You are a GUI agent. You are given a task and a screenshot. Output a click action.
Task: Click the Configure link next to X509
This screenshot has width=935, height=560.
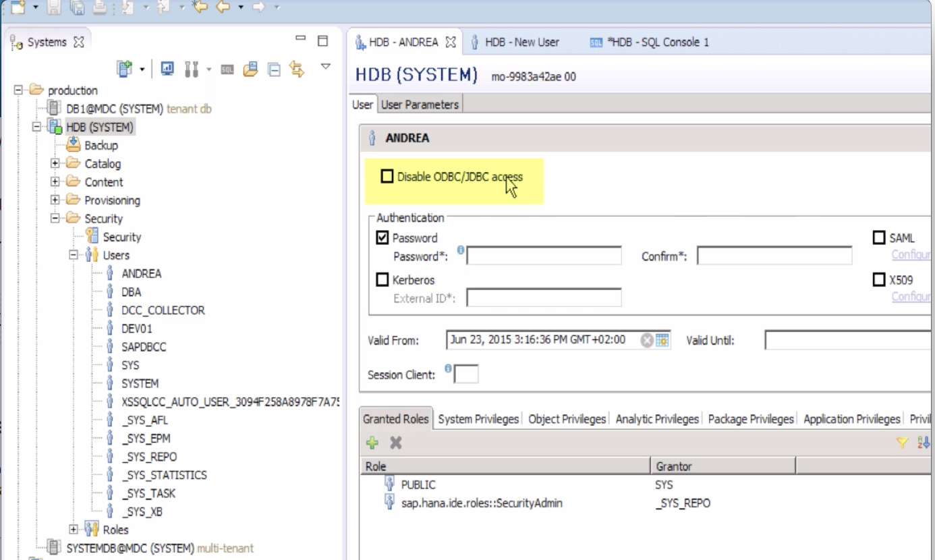913,296
